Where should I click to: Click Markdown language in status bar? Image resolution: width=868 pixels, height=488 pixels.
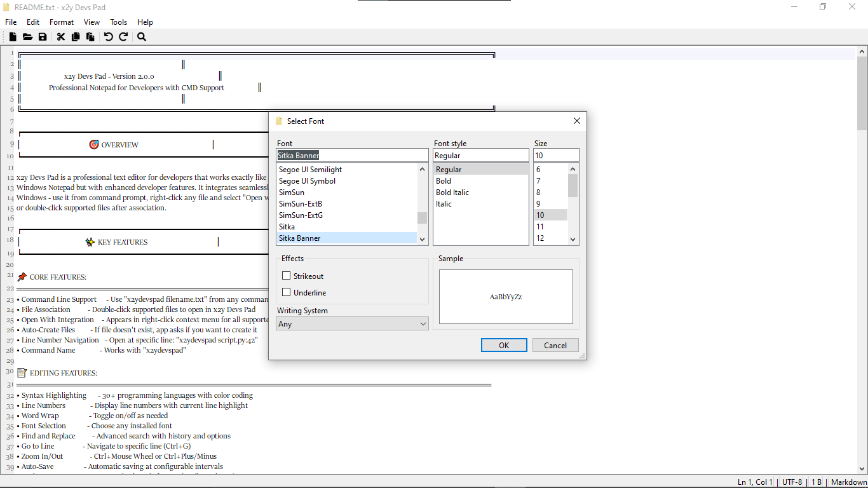pos(848,482)
